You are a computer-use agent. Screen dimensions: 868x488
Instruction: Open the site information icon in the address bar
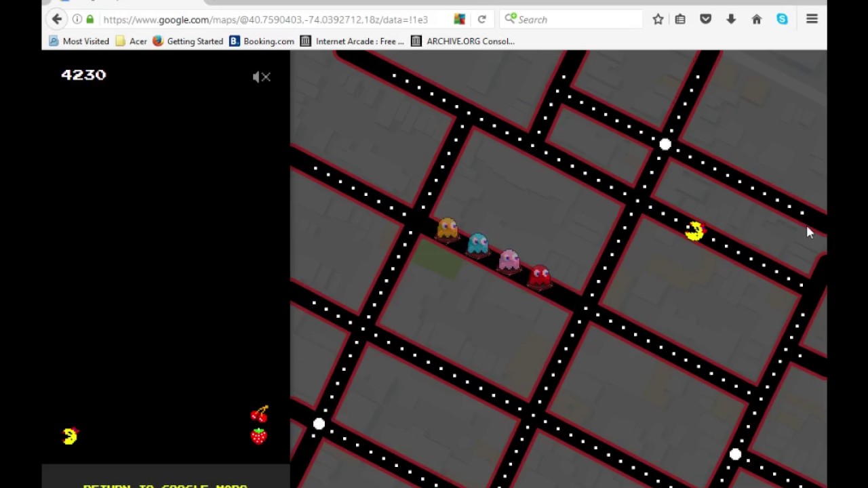point(77,19)
